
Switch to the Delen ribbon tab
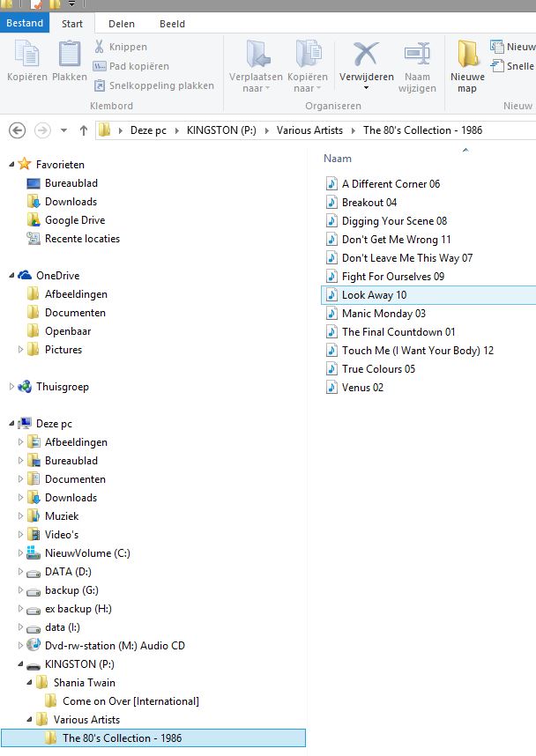[122, 24]
